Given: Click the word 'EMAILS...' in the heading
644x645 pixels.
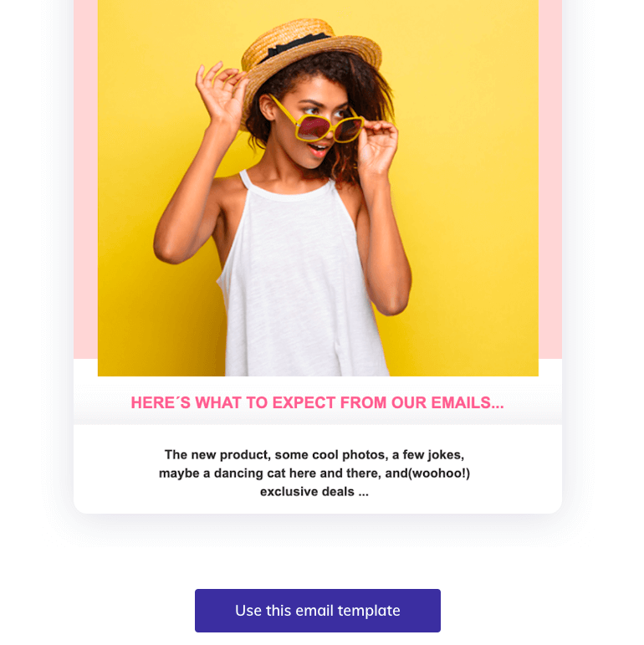Looking at the screenshot, I should [x=468, y=402].
